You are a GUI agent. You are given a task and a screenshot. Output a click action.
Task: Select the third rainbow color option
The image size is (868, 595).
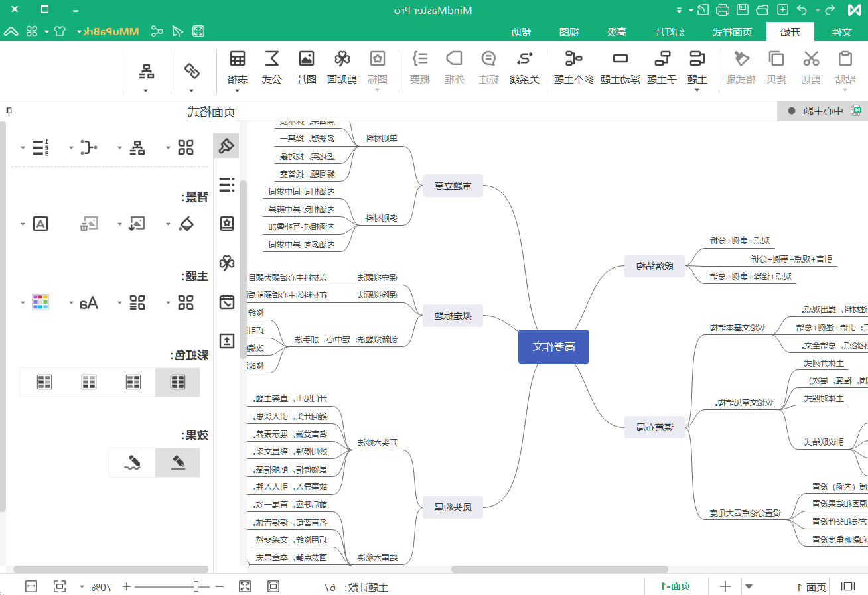(89, 381)
